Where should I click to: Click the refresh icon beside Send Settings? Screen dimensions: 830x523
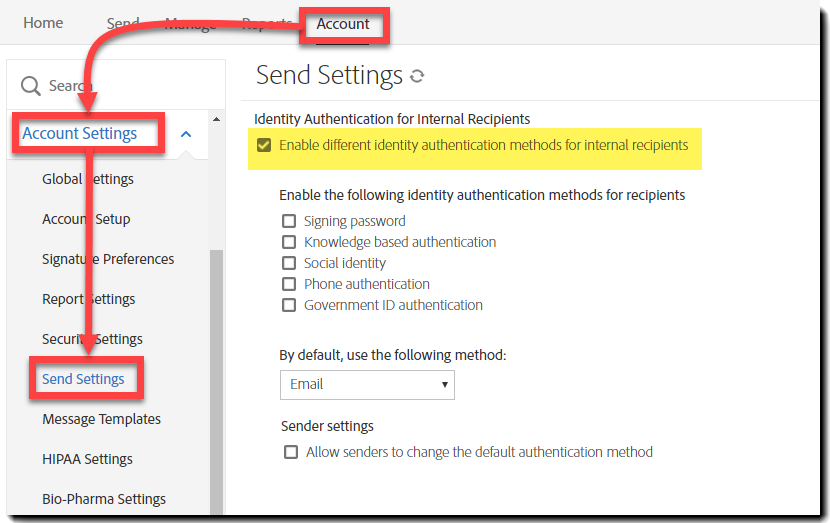coord(417,76)
